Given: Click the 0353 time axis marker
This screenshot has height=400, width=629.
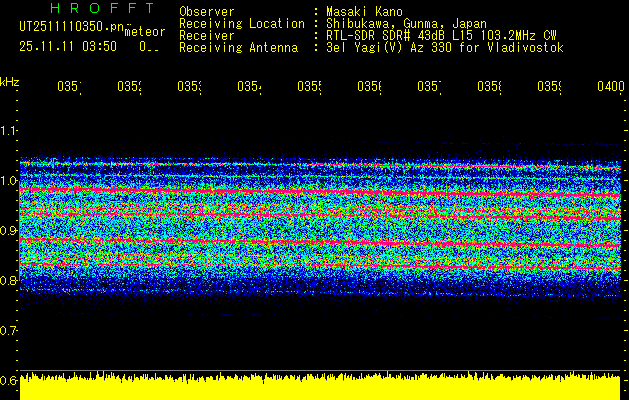Looking at the screenshot, I should (x=189, y=86).
